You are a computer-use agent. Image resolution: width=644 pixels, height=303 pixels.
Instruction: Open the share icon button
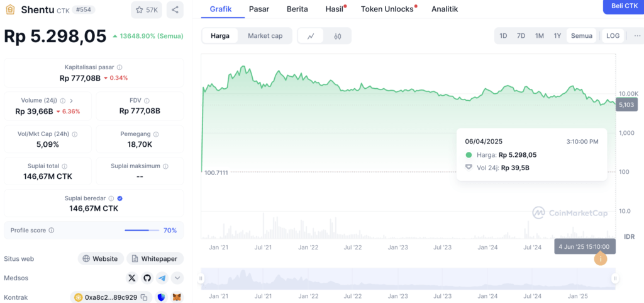[175, 10]
